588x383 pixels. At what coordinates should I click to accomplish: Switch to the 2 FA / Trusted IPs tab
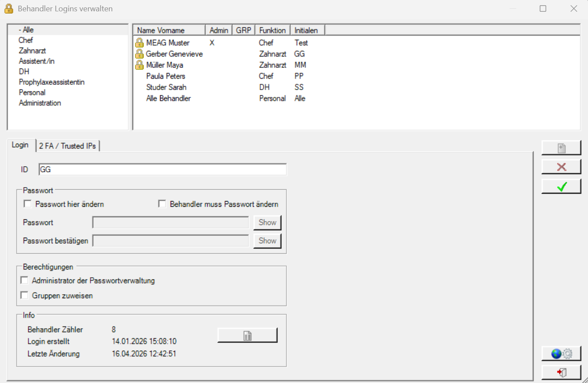(67, 146)
